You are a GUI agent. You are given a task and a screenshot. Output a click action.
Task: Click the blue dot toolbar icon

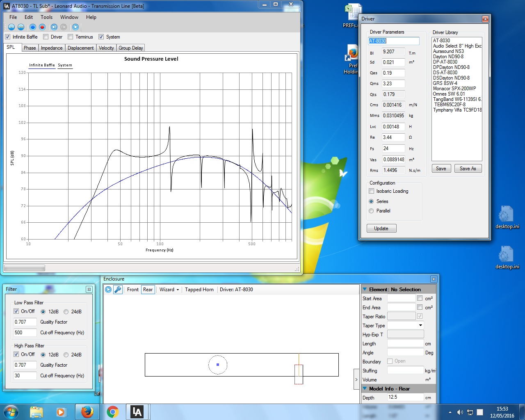pyautogui.click(x=33, y=27)
